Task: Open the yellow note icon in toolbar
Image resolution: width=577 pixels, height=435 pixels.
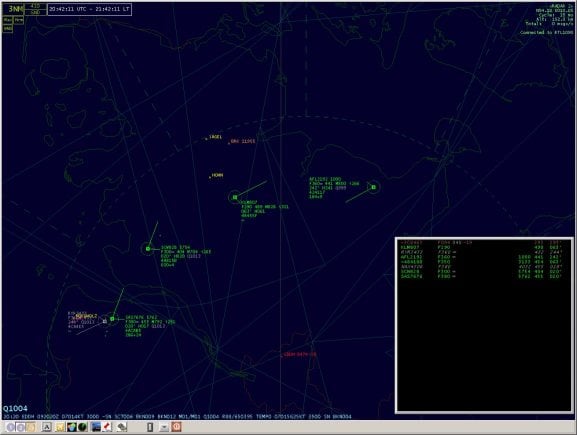Action: (x=60, y=427)
